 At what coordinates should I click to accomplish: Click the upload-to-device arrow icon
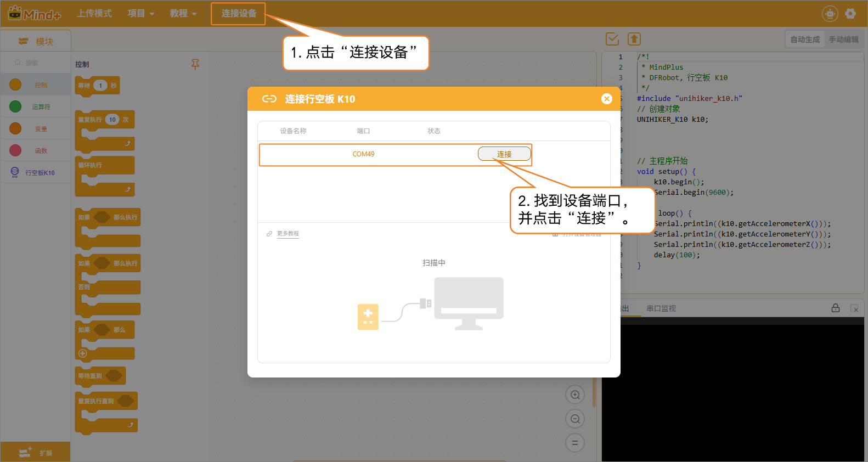pyautogui.click(x=634, y=39)
